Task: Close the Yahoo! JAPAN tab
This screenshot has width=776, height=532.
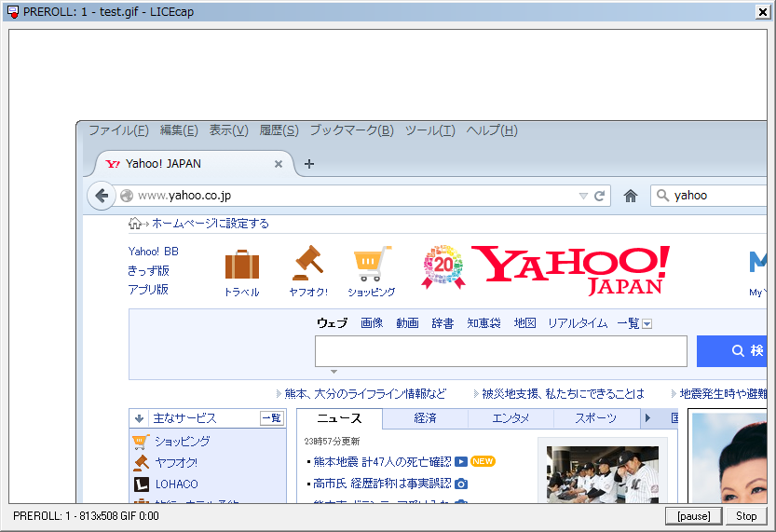Action: click(x=279, y=164)
